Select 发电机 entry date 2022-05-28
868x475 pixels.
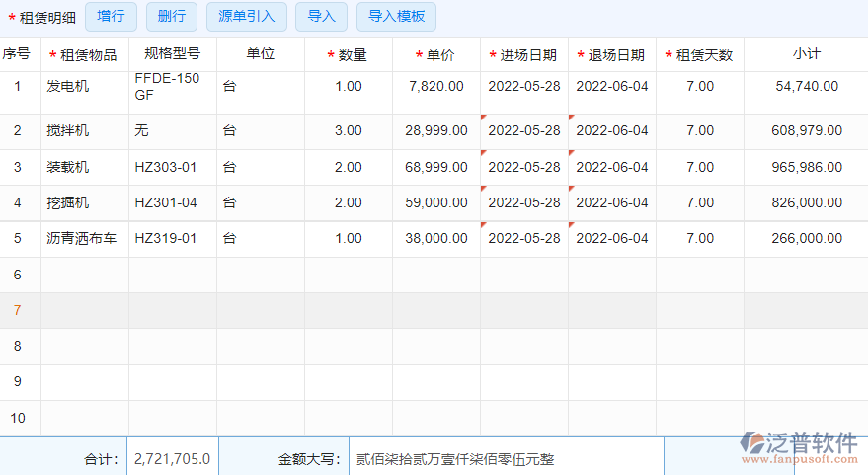[x=524, y=93]
